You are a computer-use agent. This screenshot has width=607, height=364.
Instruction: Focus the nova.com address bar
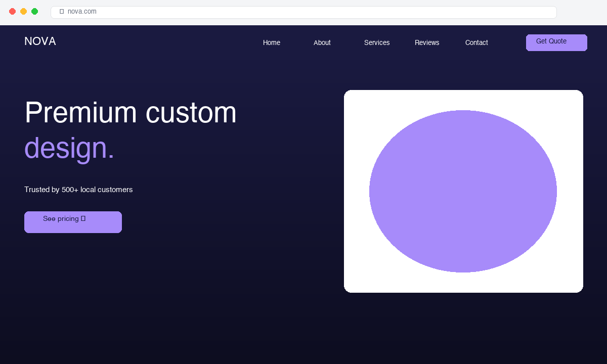[303, 12]
